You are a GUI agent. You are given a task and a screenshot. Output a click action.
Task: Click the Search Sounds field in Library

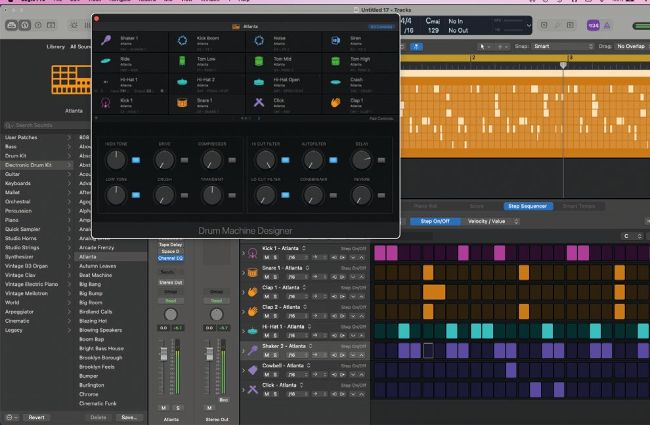46,125
